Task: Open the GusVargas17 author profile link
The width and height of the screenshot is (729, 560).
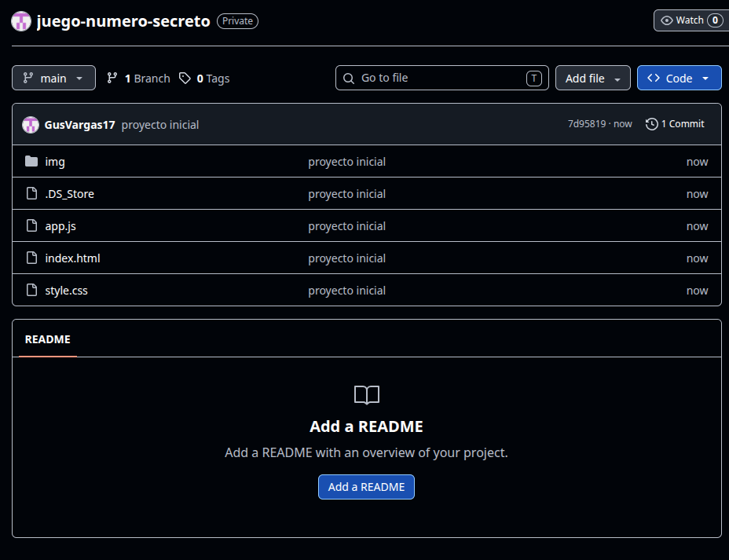Action: tap(79, 125)
